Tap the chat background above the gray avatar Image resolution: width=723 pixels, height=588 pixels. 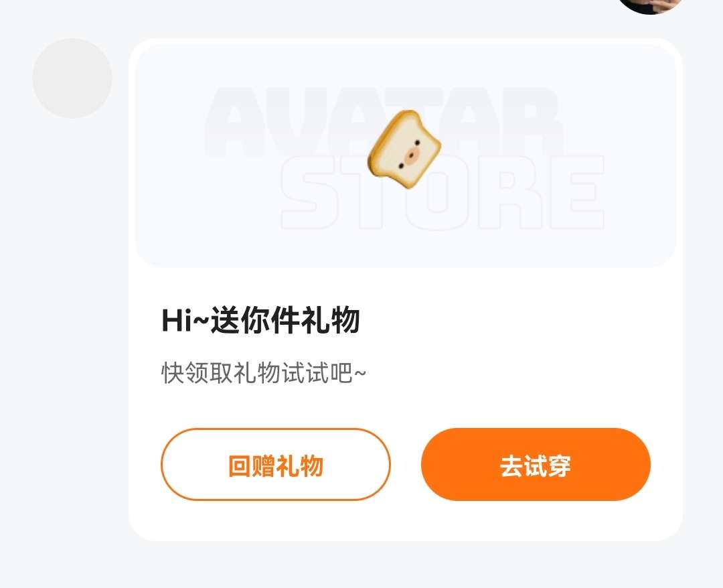pos(72,19)
